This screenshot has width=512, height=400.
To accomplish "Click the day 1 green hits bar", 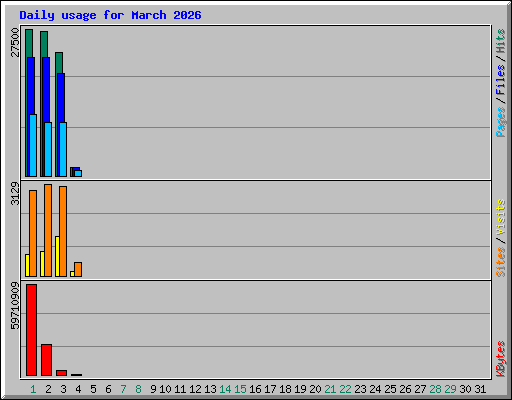I will pyautogui.click(x=29, y=43).
